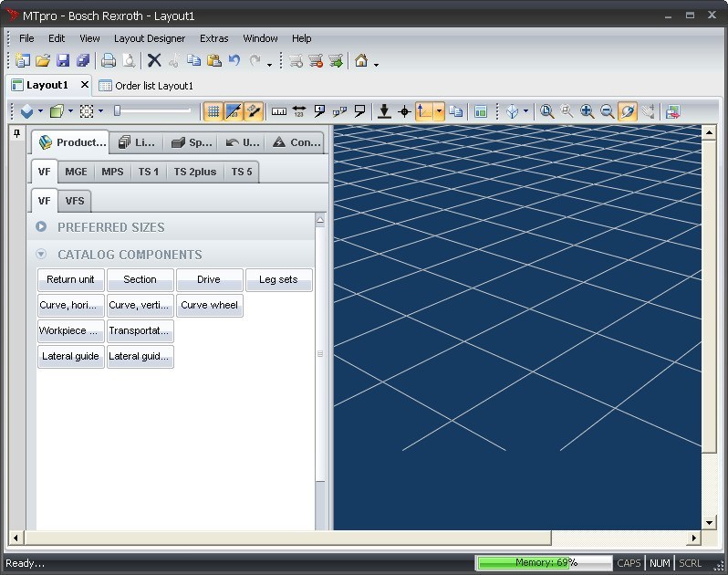This screenshot has height=575, width=728.
Task: Open print preview icon
Action: (x=129, y=61)
